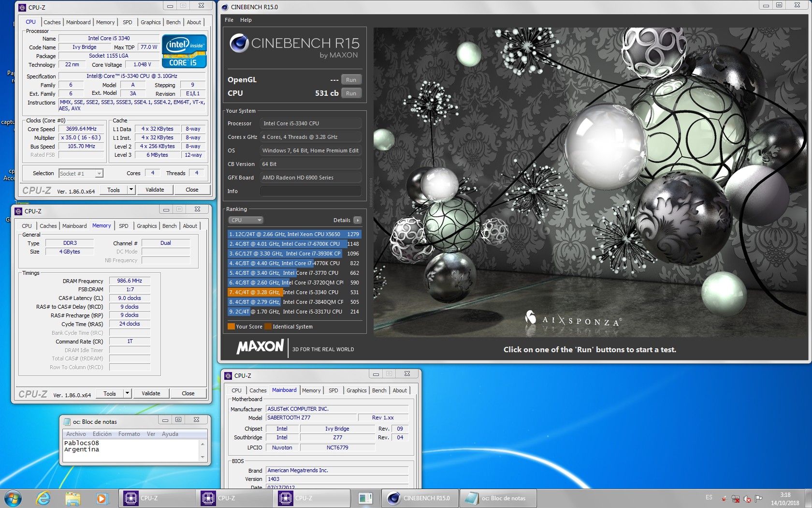Click the Notepad vertical scrollbar down arrow
This screenshot has width=812, height=508.
click(203, 457)
